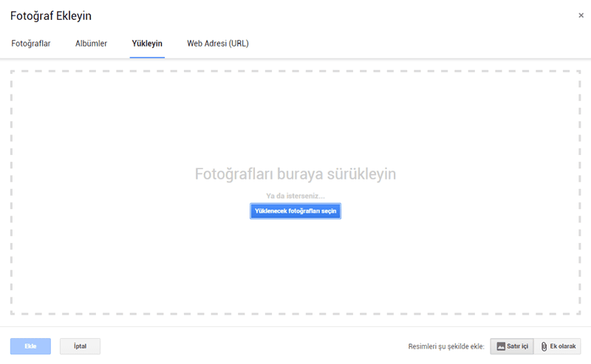Go to the Web Adresi (URL) tab

click(218, 44)
